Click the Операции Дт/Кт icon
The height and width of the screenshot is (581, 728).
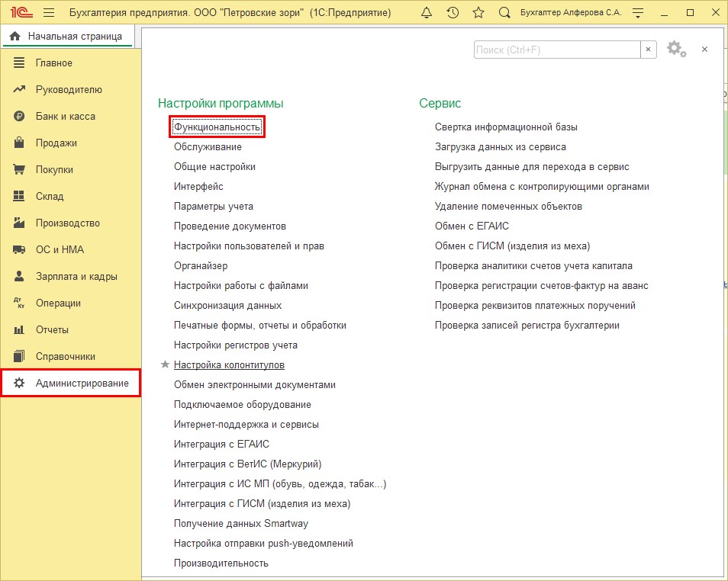tap(19, 303)
